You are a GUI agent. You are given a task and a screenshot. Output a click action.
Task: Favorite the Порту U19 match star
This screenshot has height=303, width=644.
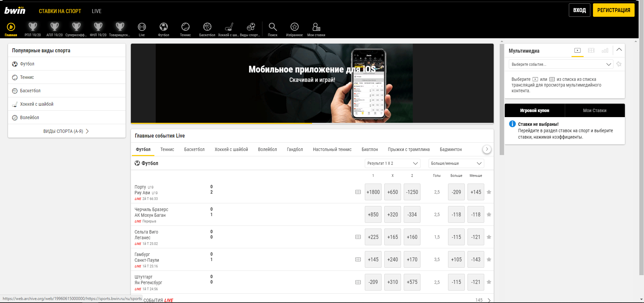(489, 192)
